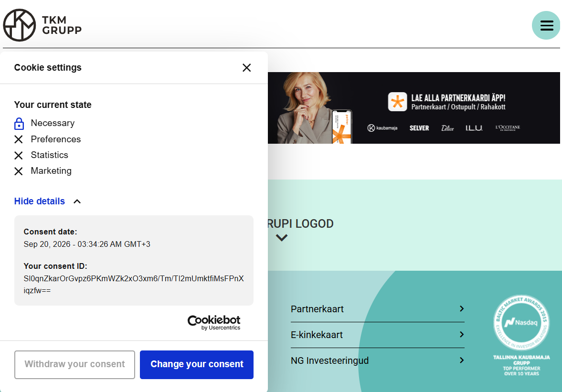
Task: Open the Partnerkaart app banner
Action: 414,108
